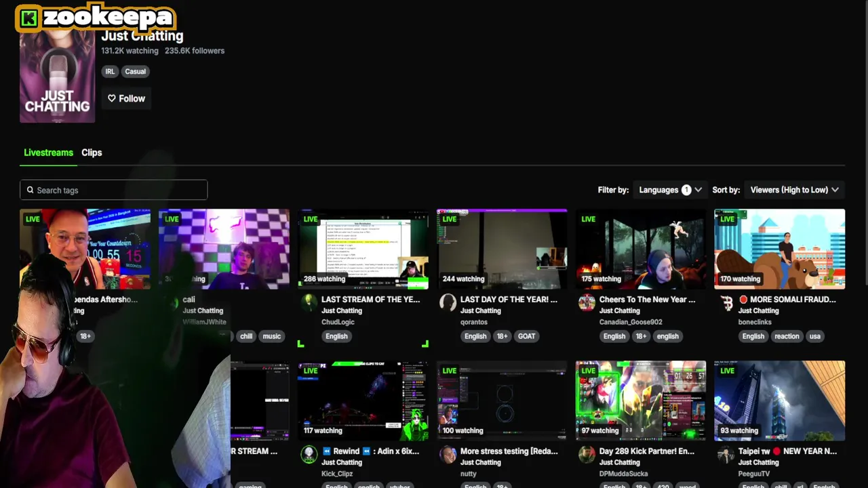Click Canadian_Goose902's channel avatar
Viewport: 868px width, 488px height.
point(587,302)
